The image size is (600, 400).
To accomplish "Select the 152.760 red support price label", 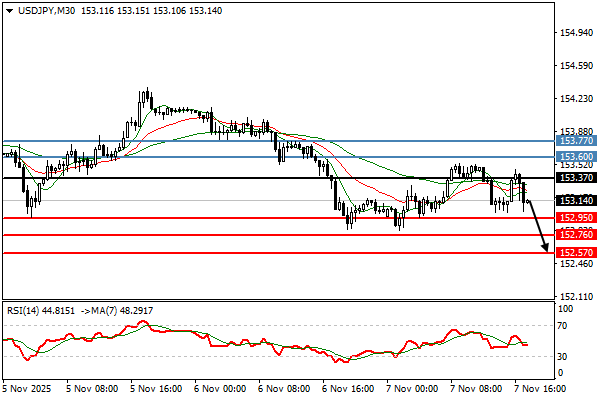I will click(576, 235).
